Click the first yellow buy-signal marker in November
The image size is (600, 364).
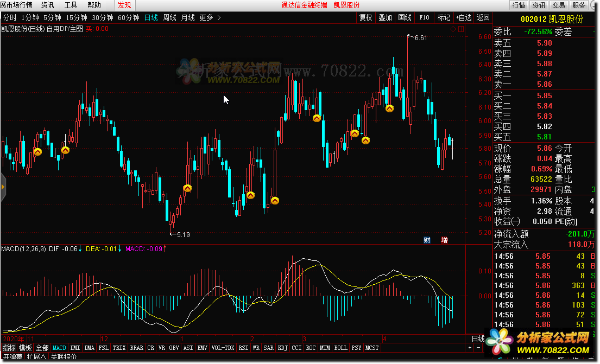[x=37, y=152]
